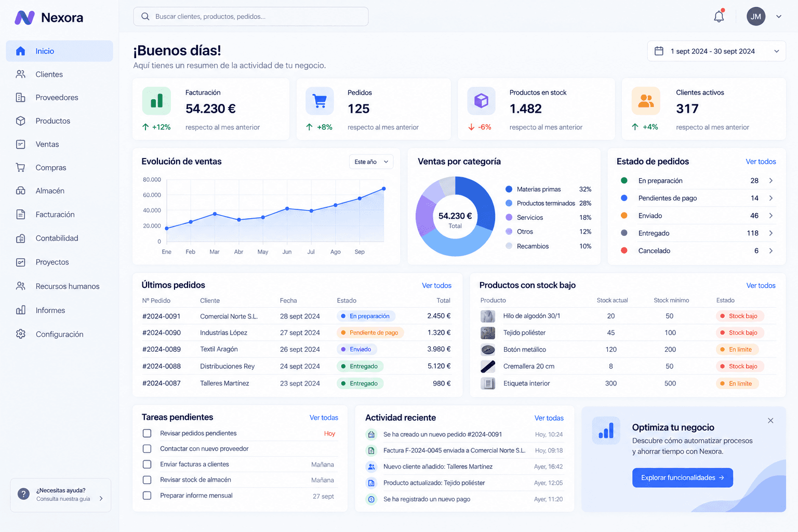Click the Clientes activos people icon
This screenshot has height=532, width=798.
(x=646, y=101)
